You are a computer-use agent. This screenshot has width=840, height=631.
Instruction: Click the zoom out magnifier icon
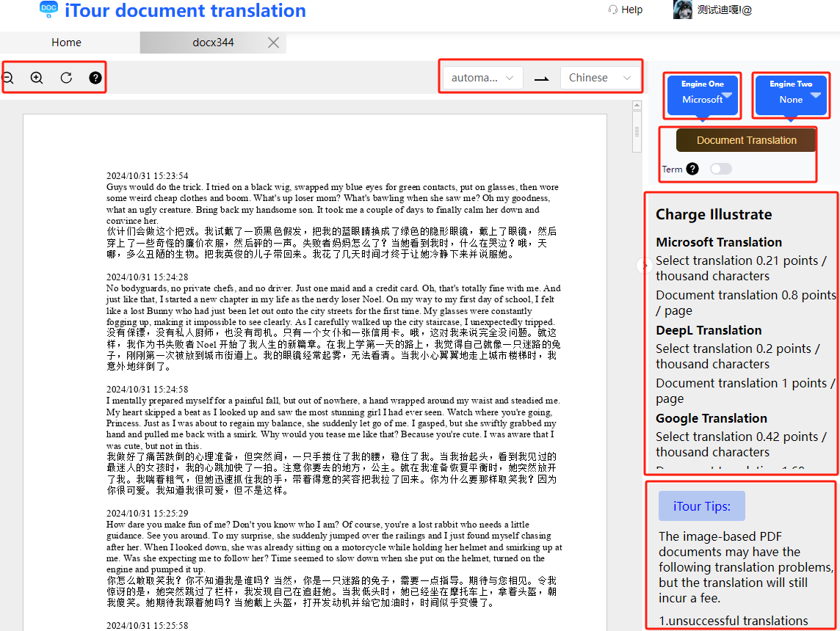pos(8,78)
